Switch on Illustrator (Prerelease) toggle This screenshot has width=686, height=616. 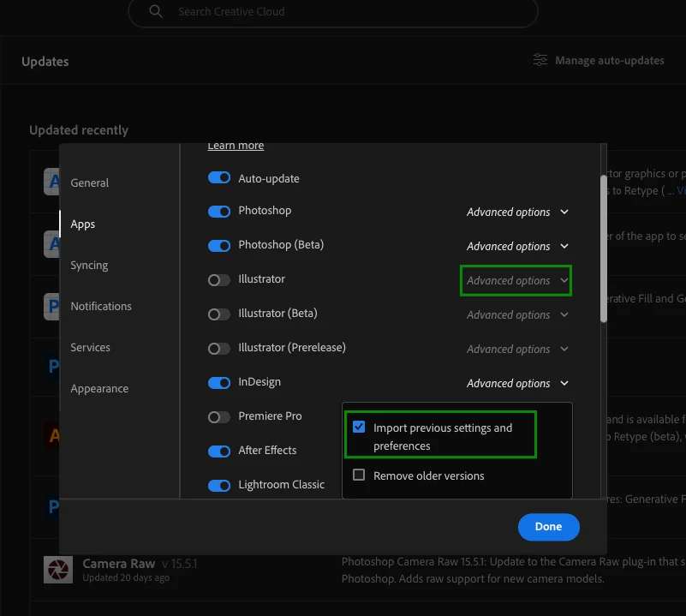pyautogui.click(x=219, y=349)
